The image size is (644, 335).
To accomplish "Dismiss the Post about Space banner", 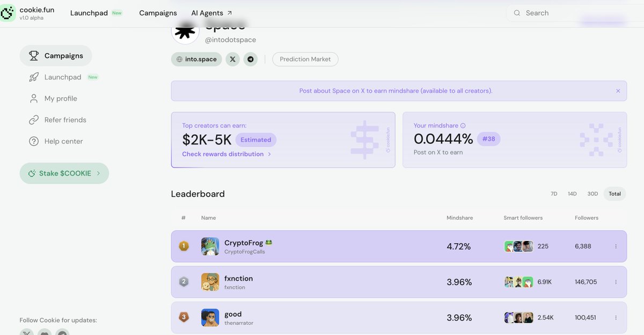I will [x=618, y=91].
